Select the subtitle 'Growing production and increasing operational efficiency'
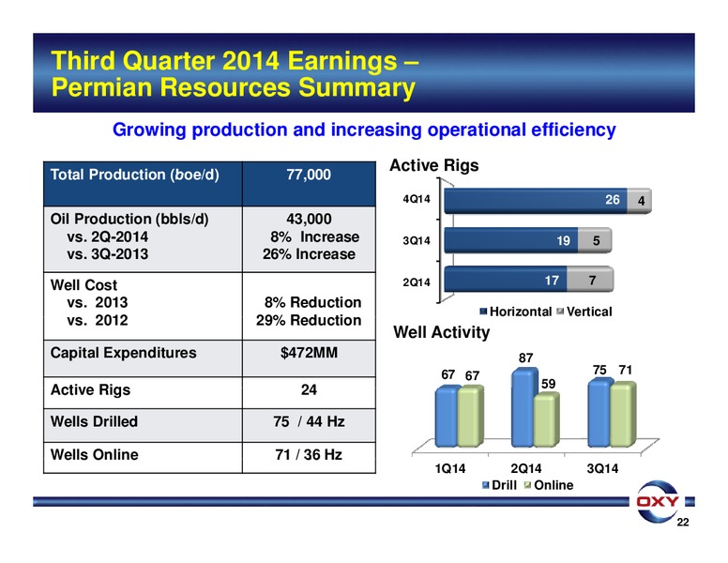 pyautogui.click(x=364, y=129)
